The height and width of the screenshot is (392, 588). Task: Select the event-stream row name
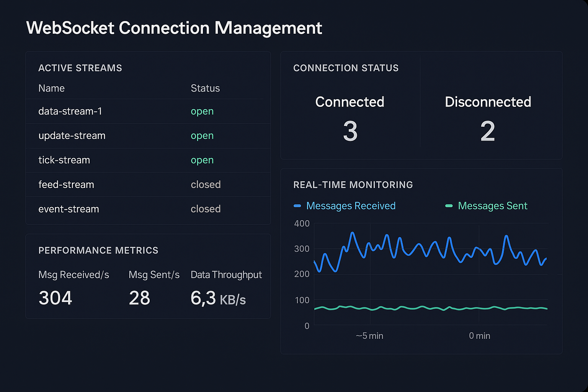(69, 209)
